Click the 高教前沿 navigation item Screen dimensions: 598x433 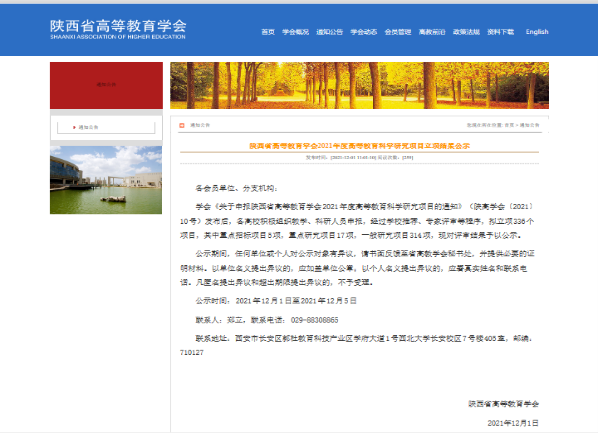click(x=432, y=32)
